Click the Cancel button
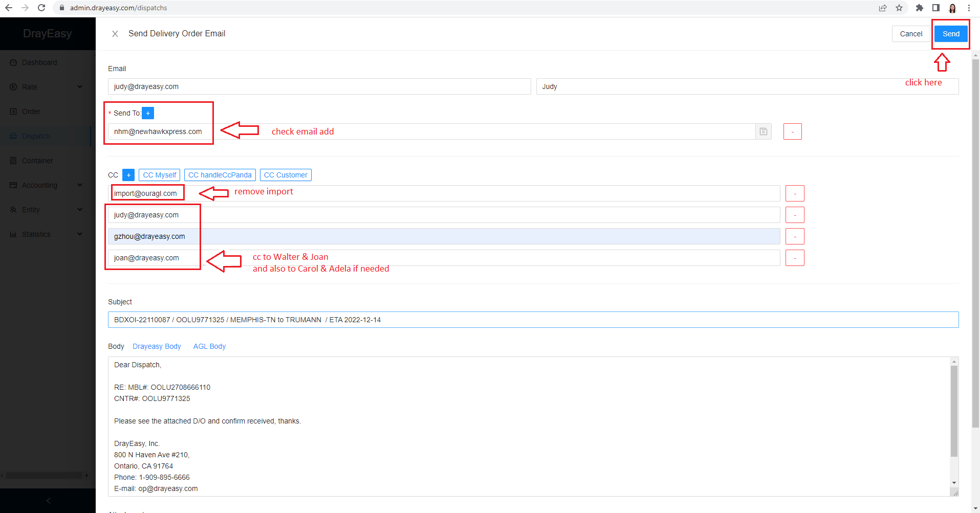Screen dimensions: 980x513 pos(910,34)
